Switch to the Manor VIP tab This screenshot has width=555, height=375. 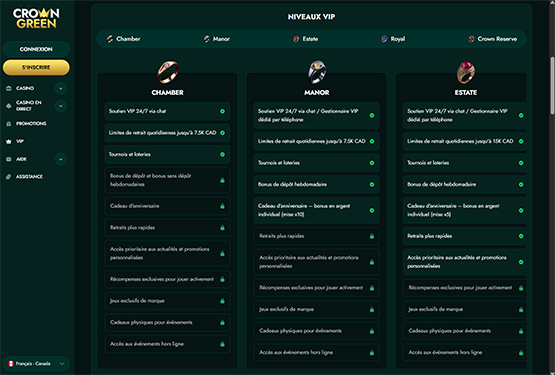pos(217,39)
